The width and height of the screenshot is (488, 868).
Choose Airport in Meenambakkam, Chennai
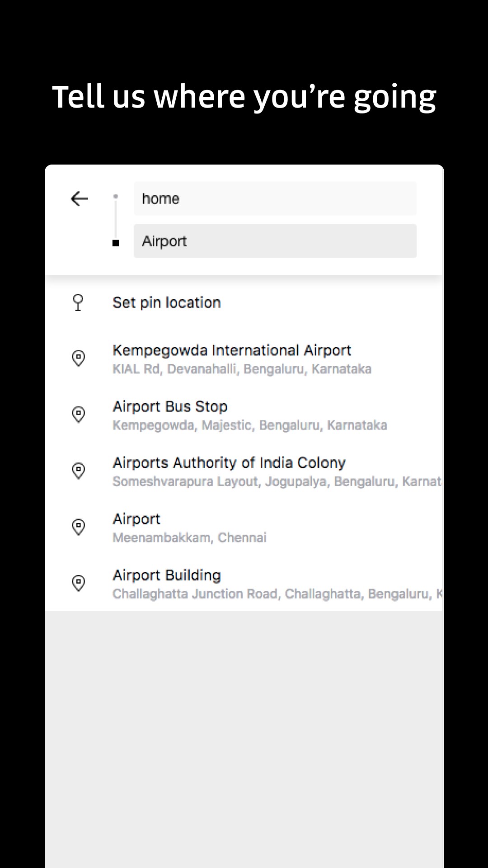[x=136, y=519]
